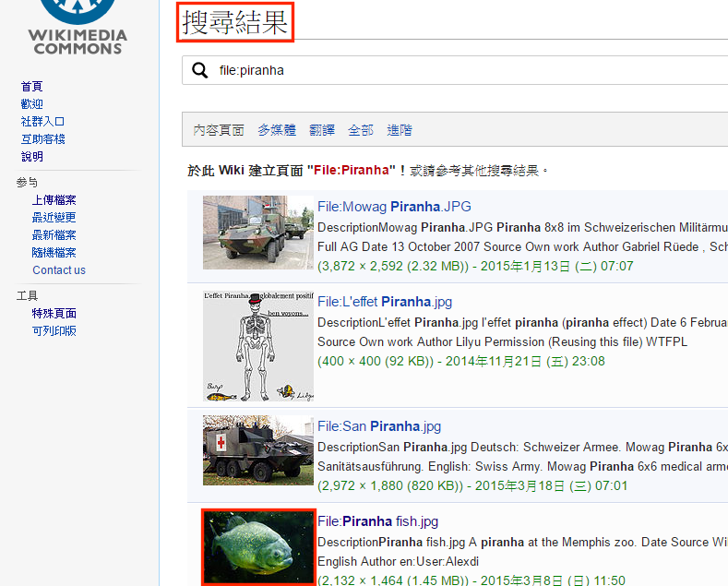Open the File:Mowag Piranha.JPG link
Screen dimensions: 728x586
click(394, 206)
